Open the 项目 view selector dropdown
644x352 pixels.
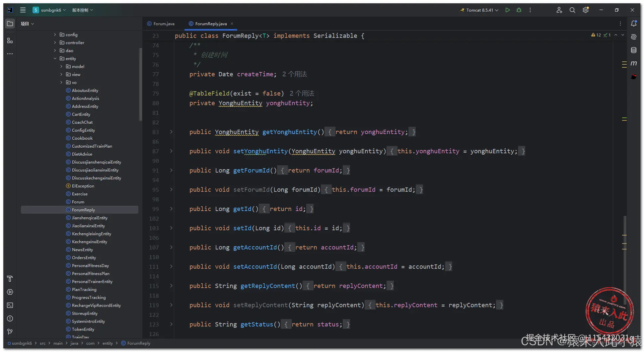click(28, 24)
